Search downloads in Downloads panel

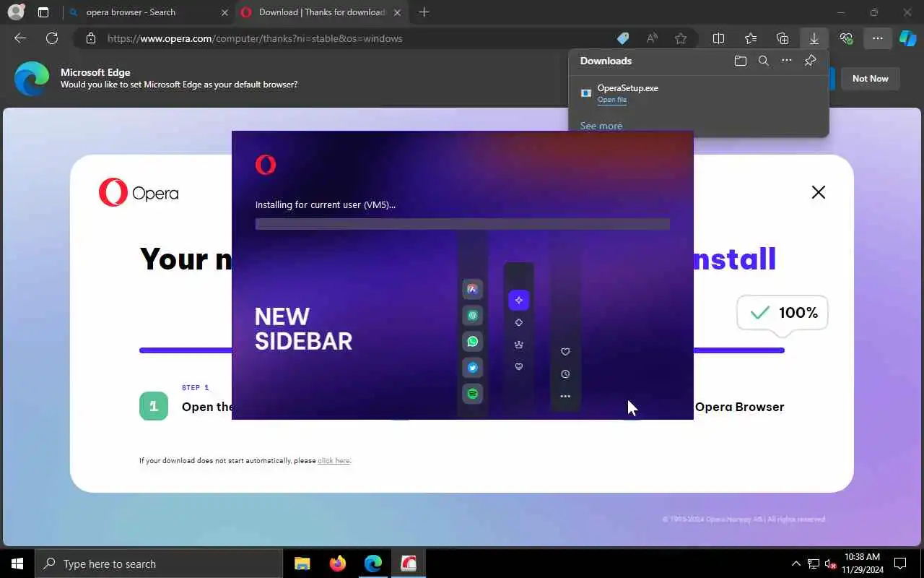point(763,61)
